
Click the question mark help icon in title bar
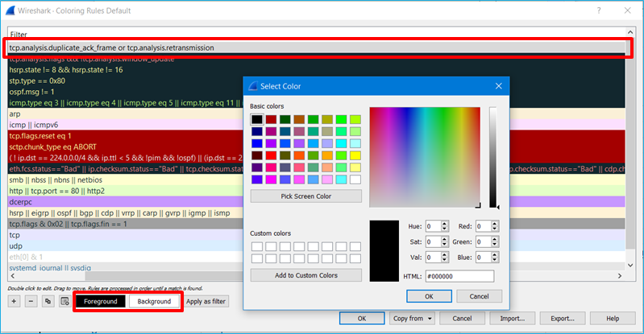(599, 10)
